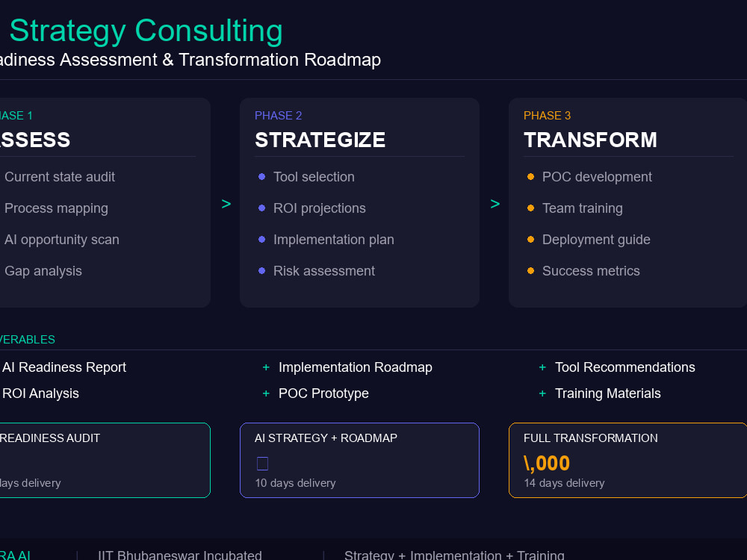
Task: Click 'IIT Bhubaneswar Incubated' footer text
Action: tap(180, 556)
